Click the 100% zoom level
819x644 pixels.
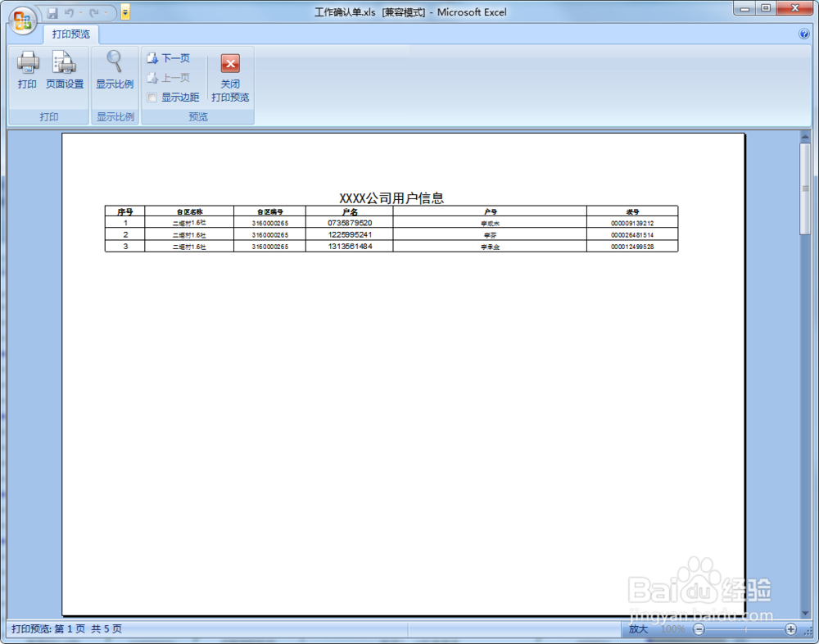coord(672,628)
